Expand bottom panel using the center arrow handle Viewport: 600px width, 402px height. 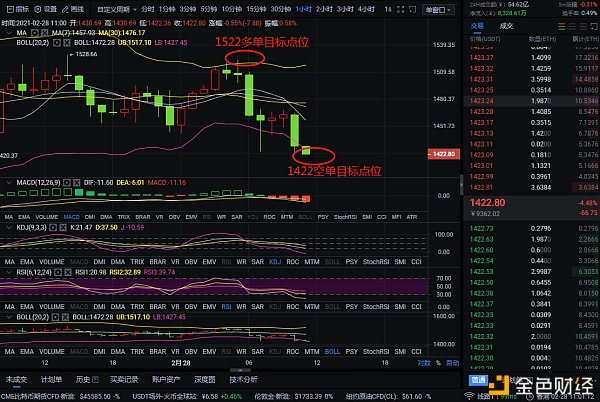pos(240,370)
